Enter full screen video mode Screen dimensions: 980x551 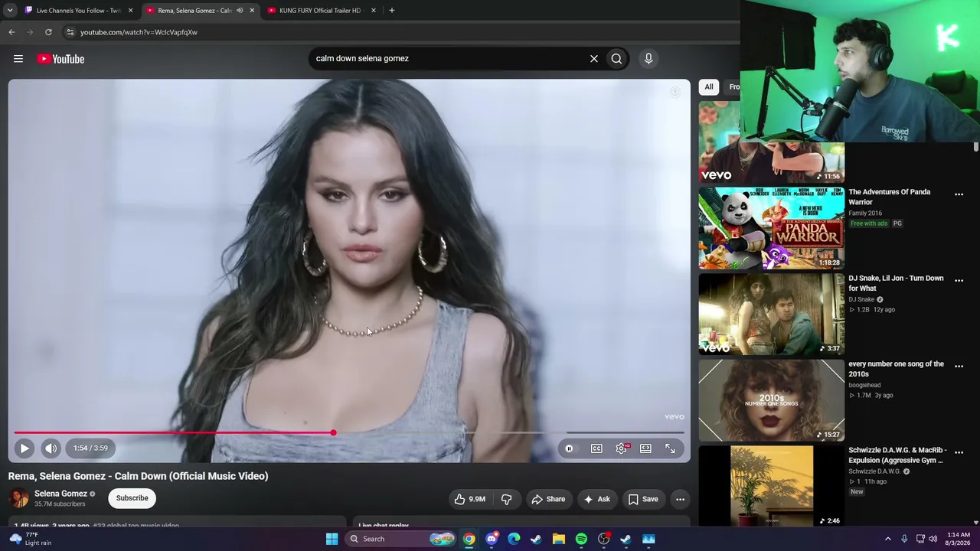670,448
